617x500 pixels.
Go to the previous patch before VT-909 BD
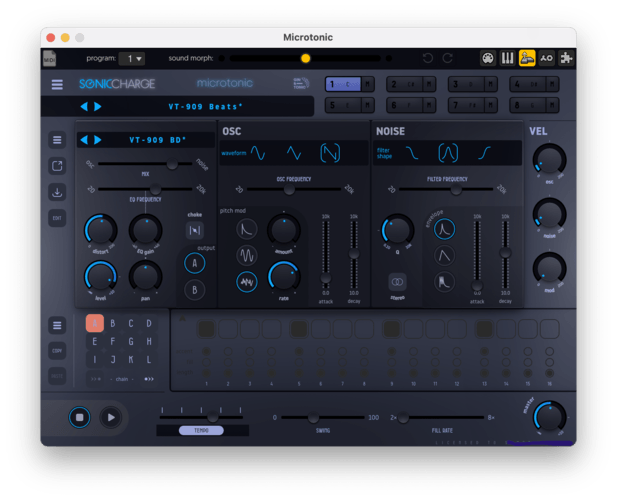pyautogui.click(x=84, y=140)
